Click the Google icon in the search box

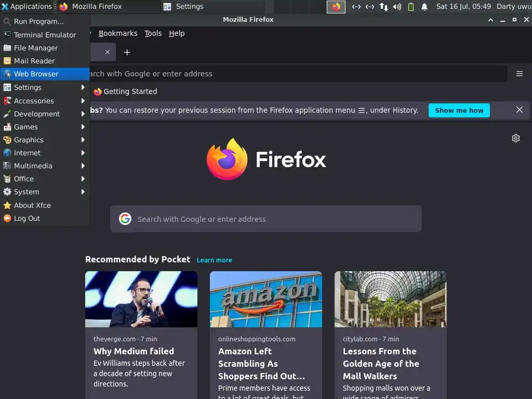coord(125,219)
